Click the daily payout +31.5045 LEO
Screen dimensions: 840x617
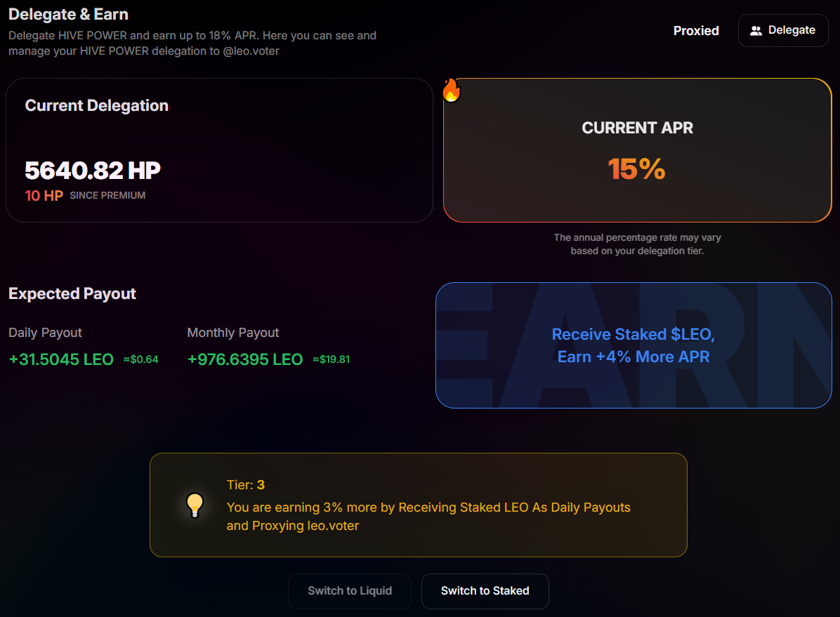click(61, 359)
